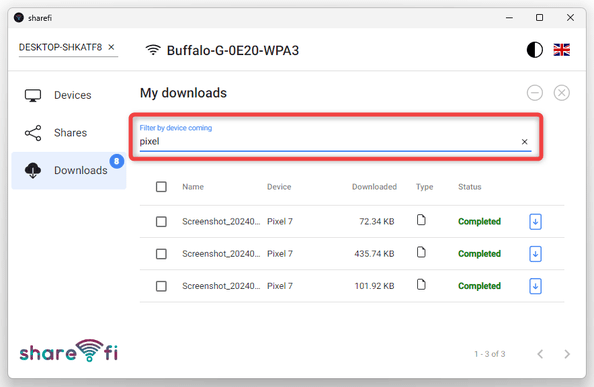Open language selector UK flag icon

coord(561,50)
